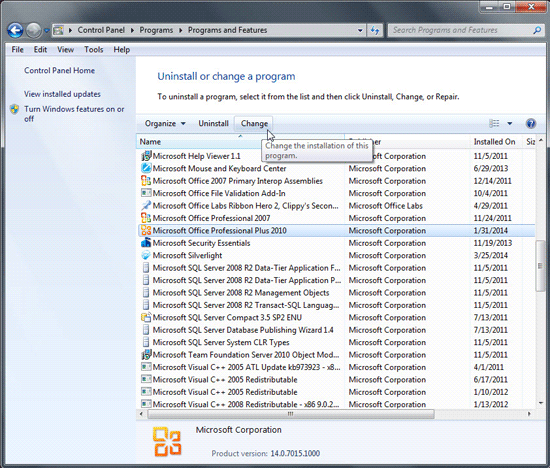550x468 pixels.
Task: Expand the view options dropdown arrow
Action: pos(510,123)
